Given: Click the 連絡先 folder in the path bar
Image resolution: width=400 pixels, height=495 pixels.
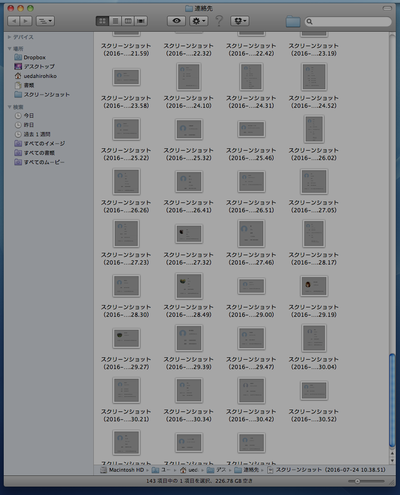Looking at the screenshot, I should coord(247,470).
